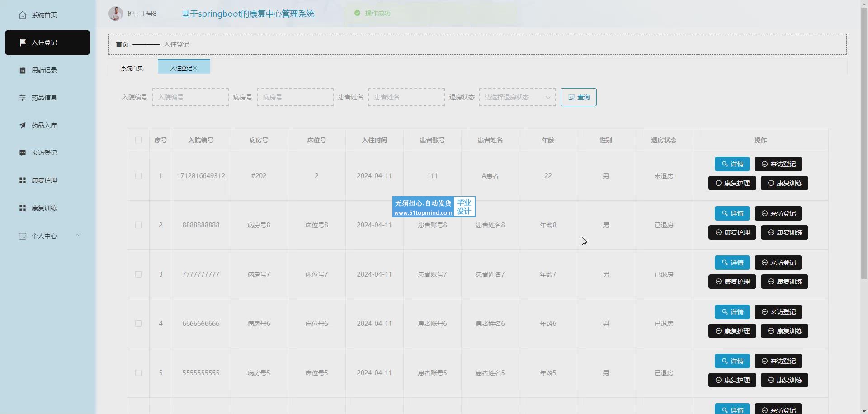Focus the 患者姓名 search input

[406, 97]
